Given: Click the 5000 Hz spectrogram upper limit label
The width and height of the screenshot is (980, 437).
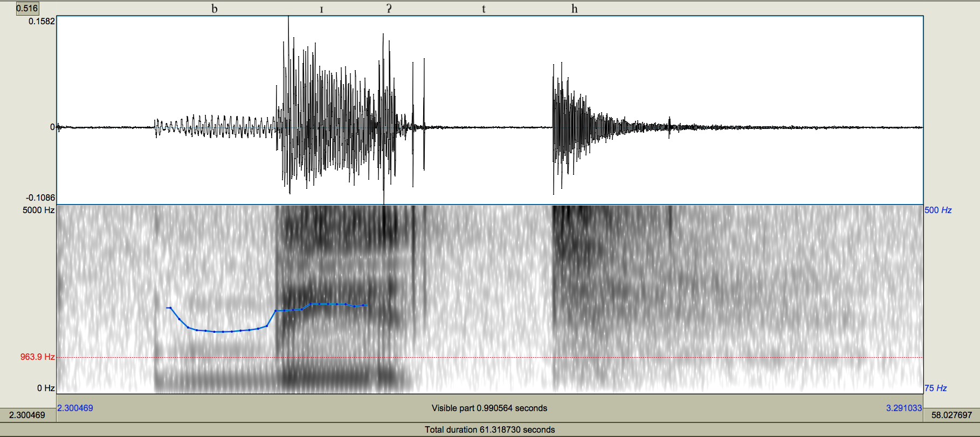Looking at the screenshot, I should pyautogui.click(x=38, y=210).
